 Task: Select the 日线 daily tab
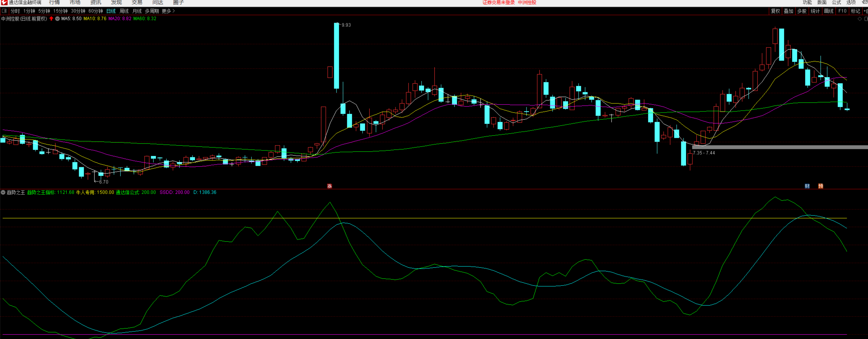(111, 11)
